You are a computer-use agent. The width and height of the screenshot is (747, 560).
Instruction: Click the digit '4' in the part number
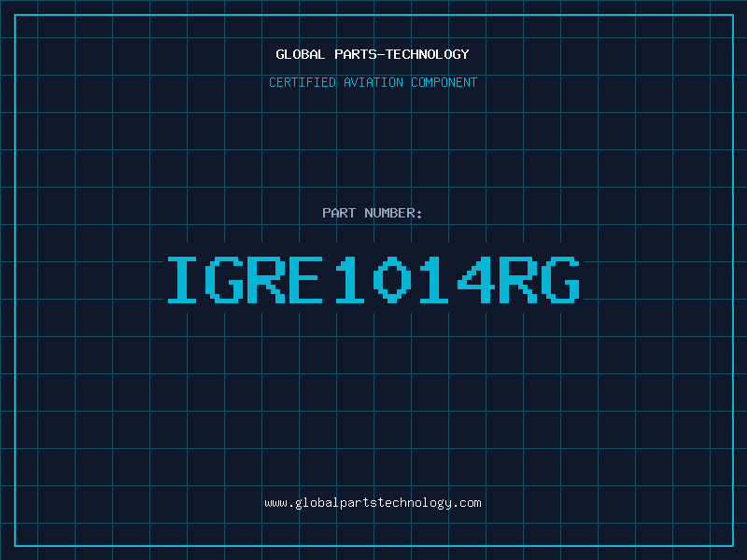pyautogui.click(x=476, y=279)
